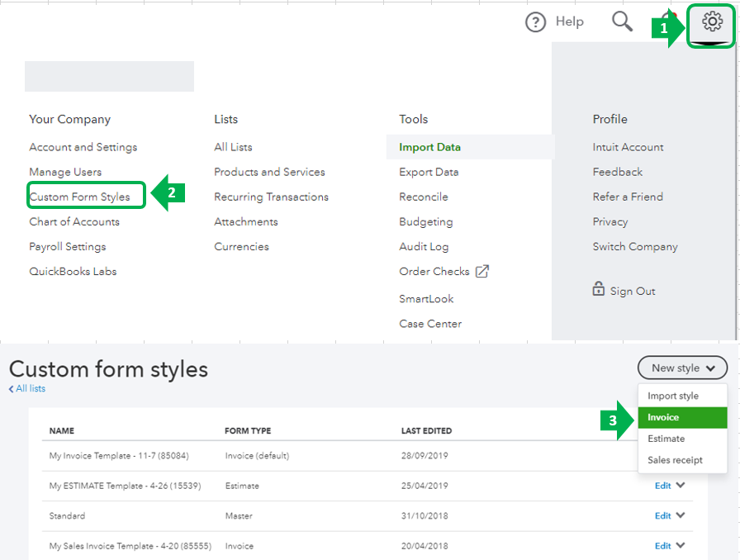Open Account and Settings
740x560 pixels.
pos(83,147)
